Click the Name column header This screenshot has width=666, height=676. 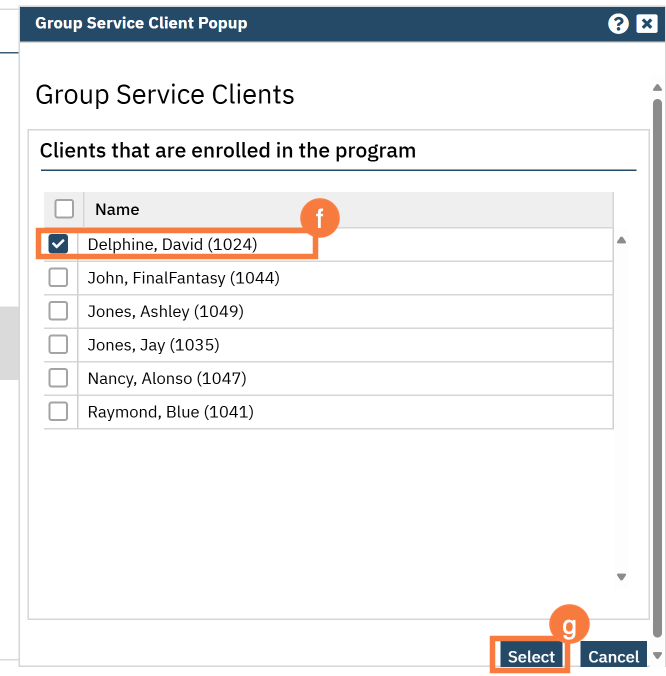click(117, 209)
